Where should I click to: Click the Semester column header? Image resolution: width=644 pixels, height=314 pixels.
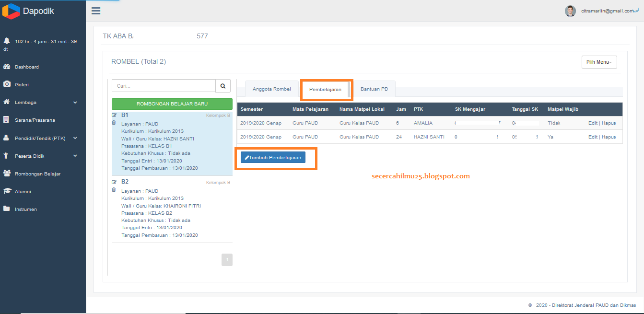[252, 109]
